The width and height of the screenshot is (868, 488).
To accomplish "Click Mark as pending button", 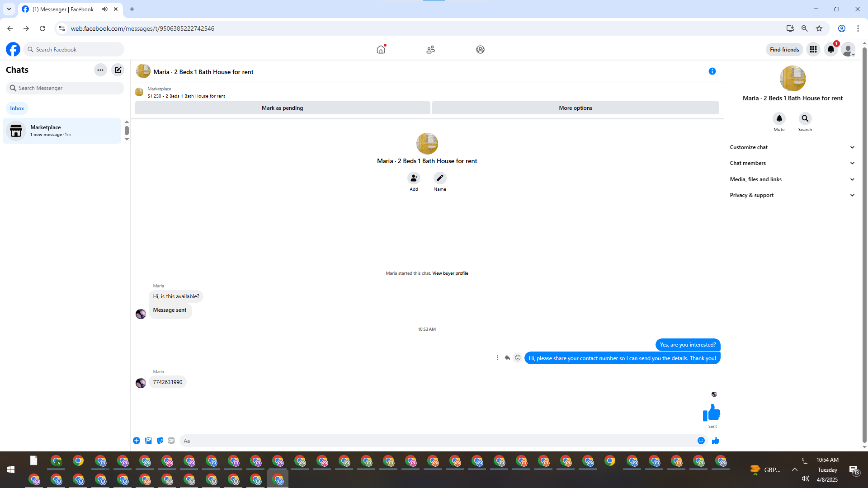I will click(x=282, y=108).
